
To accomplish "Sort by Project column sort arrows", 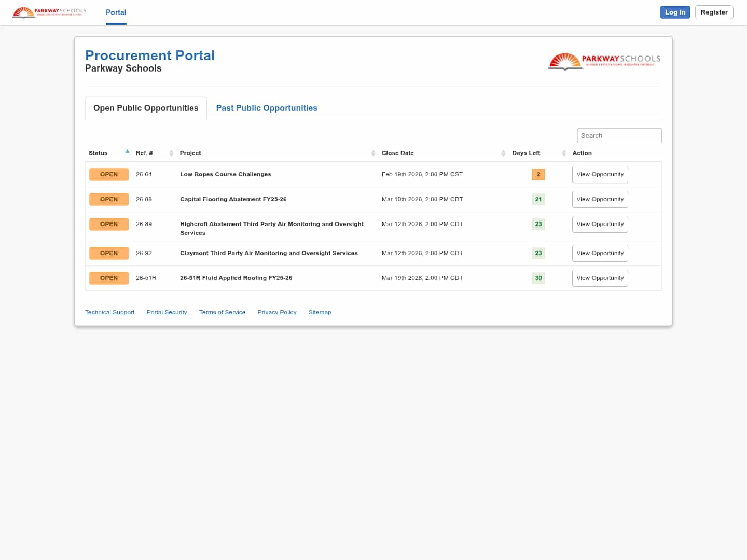I will coord(373,153).
